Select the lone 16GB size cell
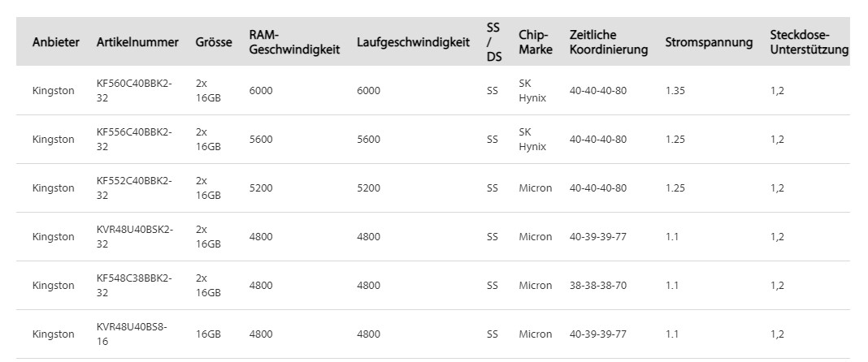 coord(208,334)
